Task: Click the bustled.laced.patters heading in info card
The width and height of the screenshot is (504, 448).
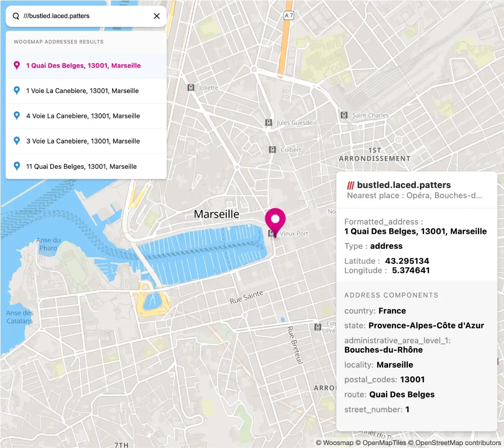Action: click(x=404, y=185)
